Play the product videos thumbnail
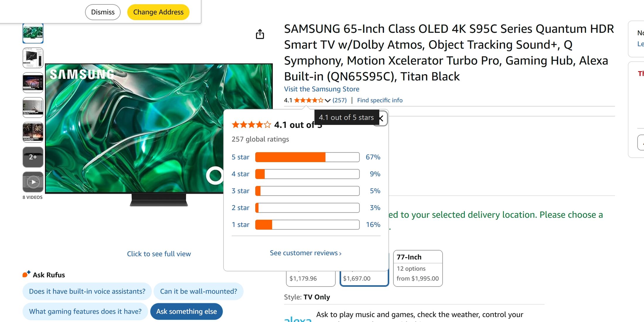 [x=33, y=182]
